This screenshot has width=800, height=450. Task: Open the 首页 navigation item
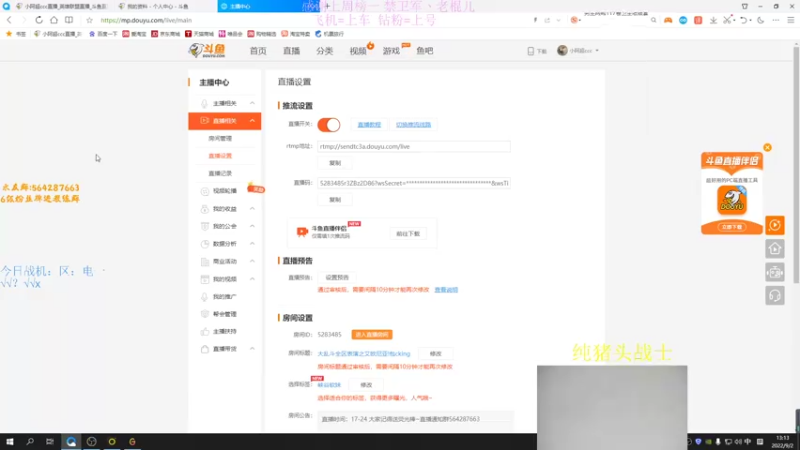[258, 51]
